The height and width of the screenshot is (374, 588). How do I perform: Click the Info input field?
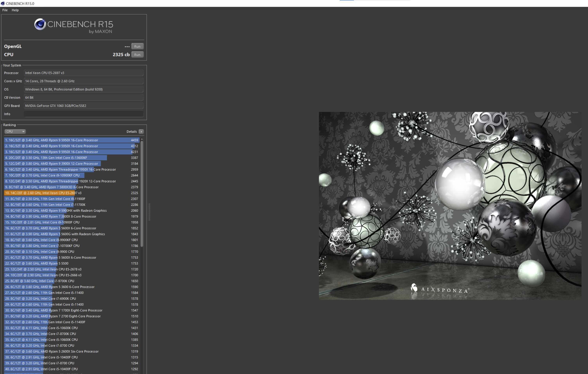point(83,114)
